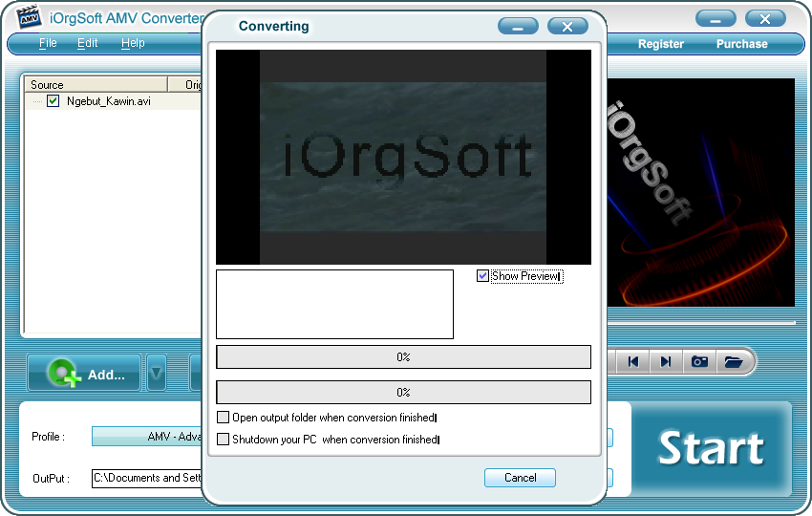This screenshot has height=516, width=812.
Task: Jump to previous frame in player
Action: pos(632,361)
